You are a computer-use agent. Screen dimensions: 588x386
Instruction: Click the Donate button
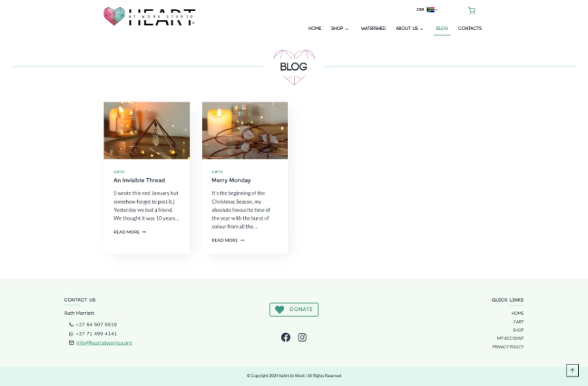pos(294,310)
